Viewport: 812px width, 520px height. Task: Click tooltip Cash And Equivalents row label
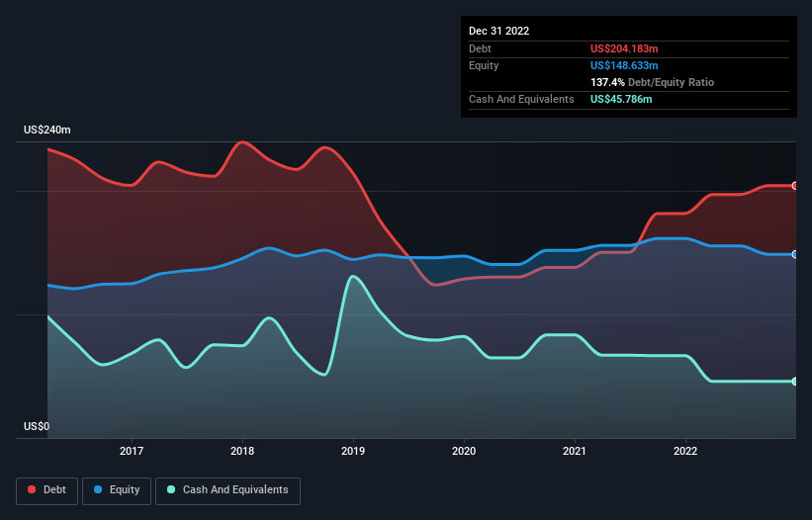click(x=521, y=99)
